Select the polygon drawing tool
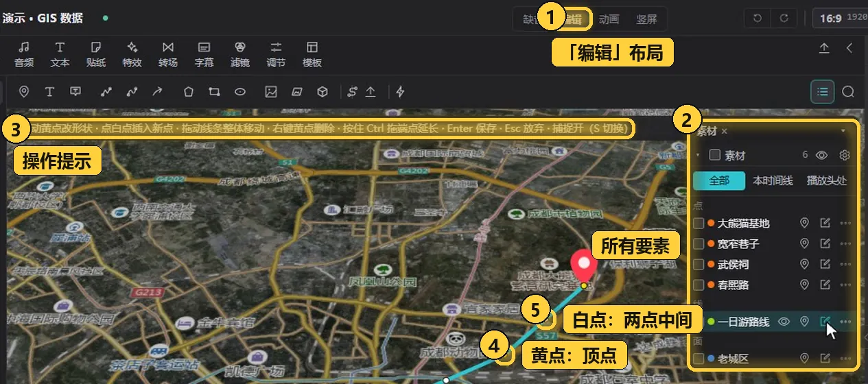 [189, 91]
